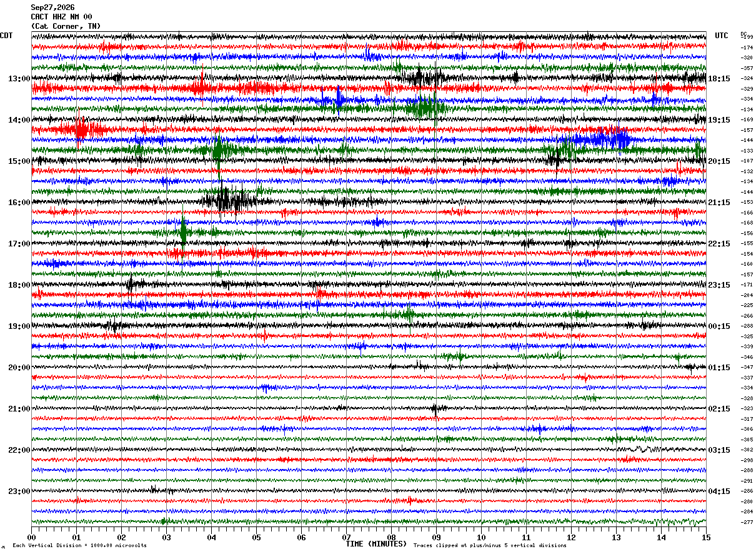This screenshot has width=756, height=554.
Task: Select the Sep27,2026 date header
Action: tap(52, 8)
